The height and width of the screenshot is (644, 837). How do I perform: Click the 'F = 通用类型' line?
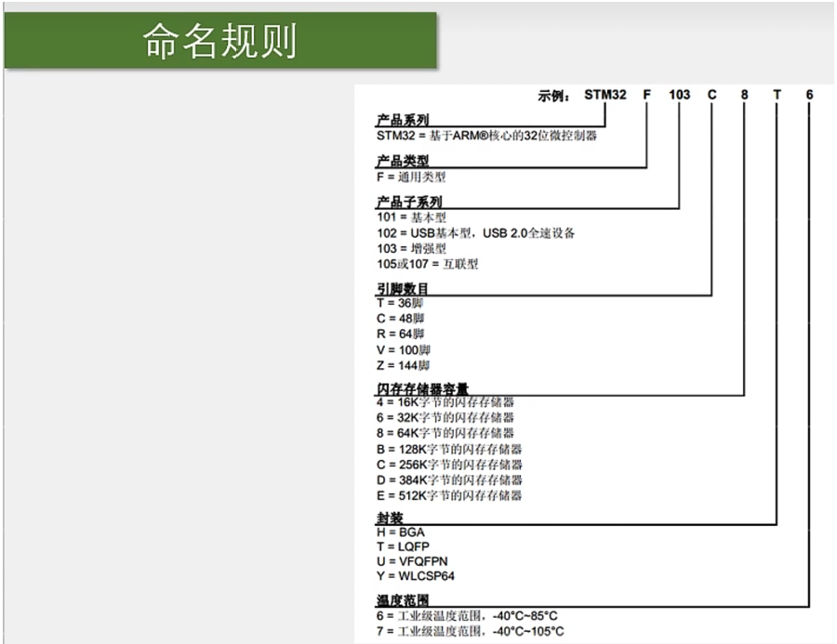click(411, 177)
